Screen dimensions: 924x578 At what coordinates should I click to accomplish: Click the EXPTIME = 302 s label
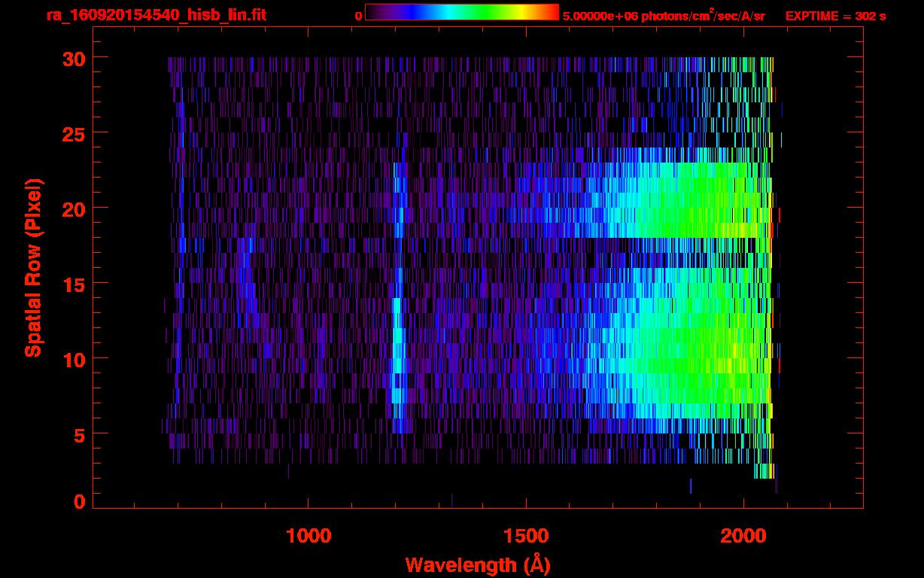(835, 16)
